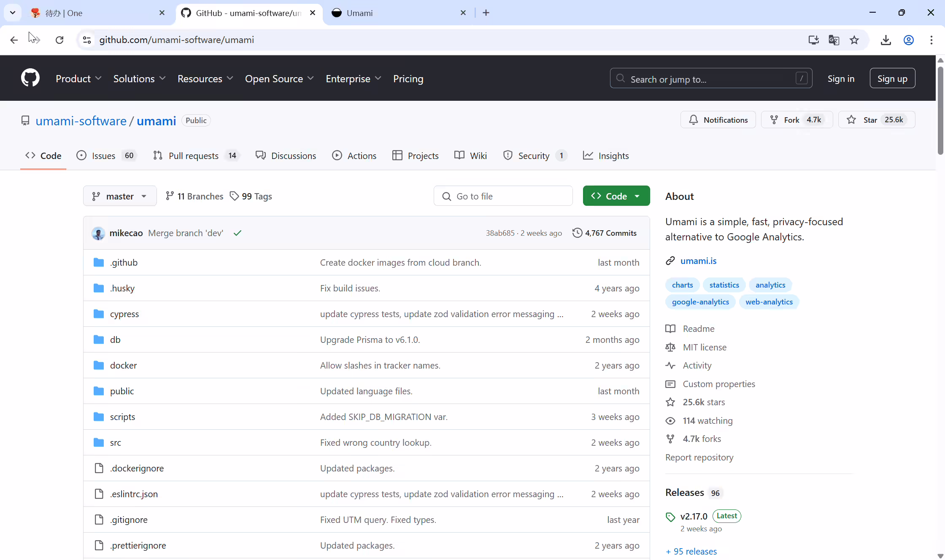Click the Sign in link
This screenshot has height=560, width=945.
(841, 78)
